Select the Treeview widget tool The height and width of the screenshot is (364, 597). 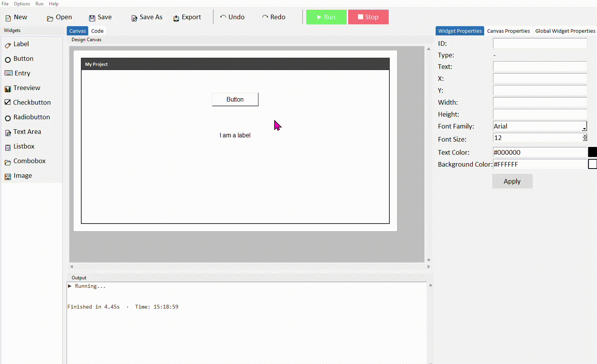27,88
